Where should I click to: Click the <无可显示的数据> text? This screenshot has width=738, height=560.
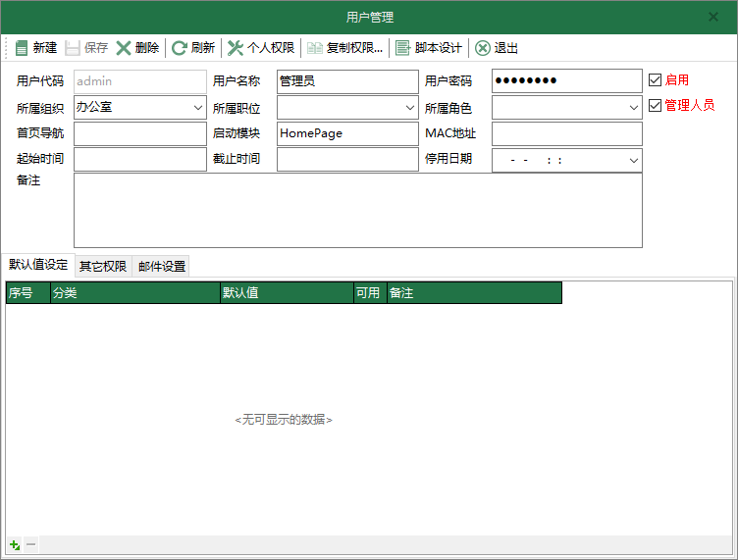coord(284,420)
